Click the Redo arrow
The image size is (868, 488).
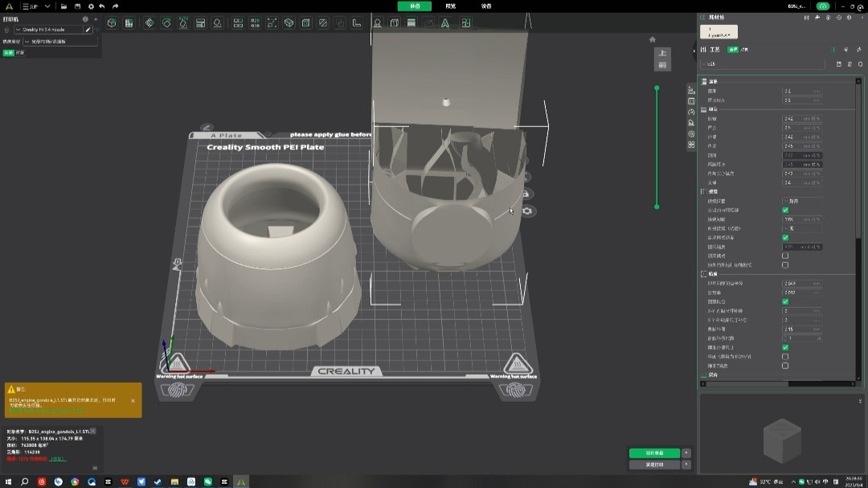click(115, 6)
